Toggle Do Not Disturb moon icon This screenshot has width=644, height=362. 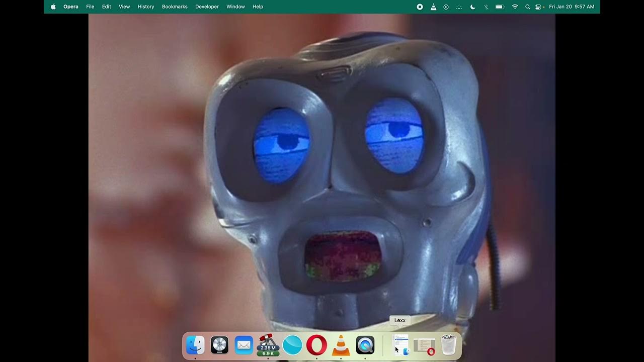tap(472, 7)
